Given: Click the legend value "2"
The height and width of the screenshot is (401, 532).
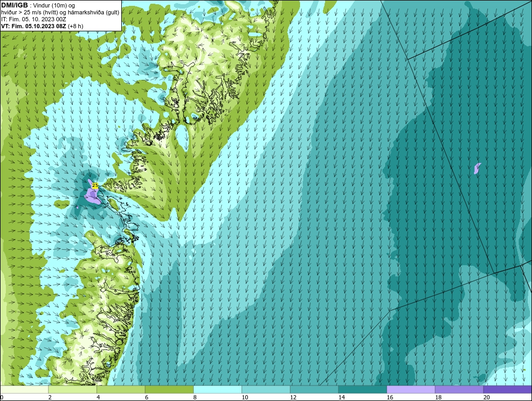Looking at the screenshot, I should click(50, 397).
